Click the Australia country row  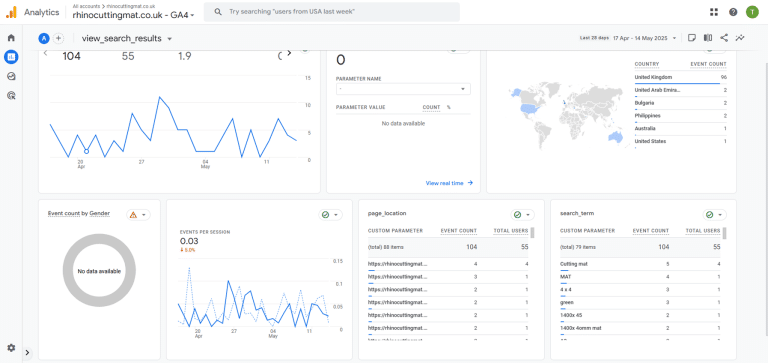point(680,129)
